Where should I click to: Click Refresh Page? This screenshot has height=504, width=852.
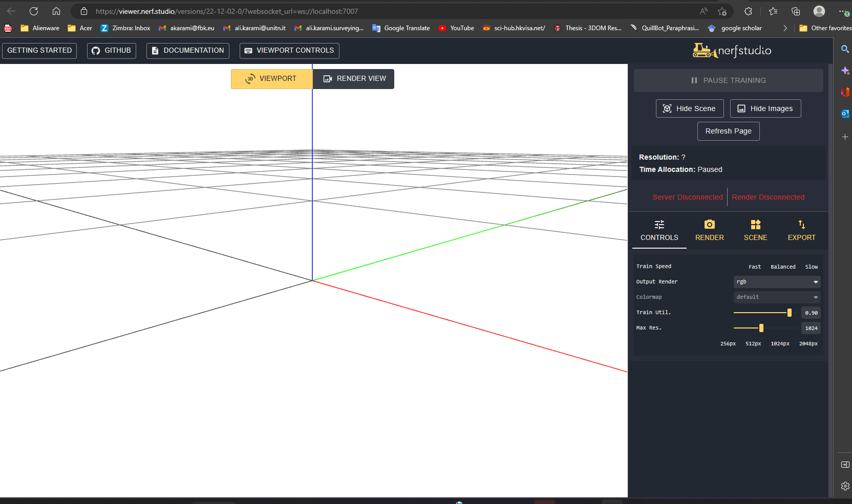[x=728, y=131]
